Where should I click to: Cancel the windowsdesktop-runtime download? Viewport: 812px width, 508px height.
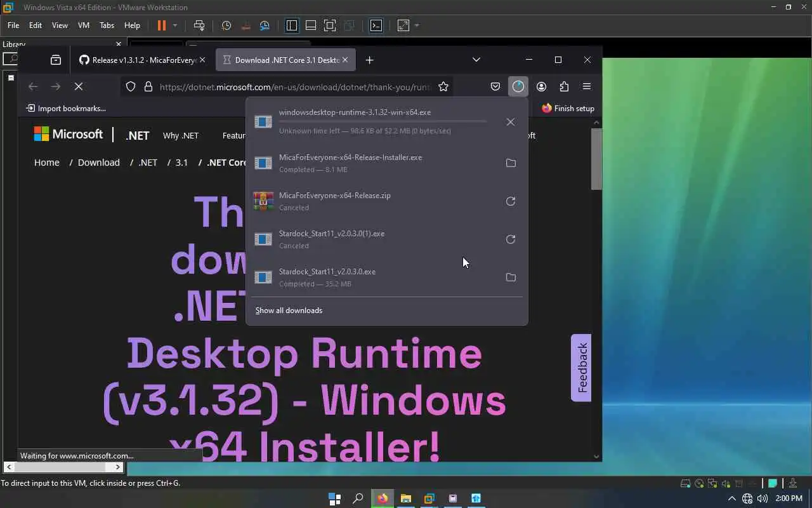click(x=511, y=122)
